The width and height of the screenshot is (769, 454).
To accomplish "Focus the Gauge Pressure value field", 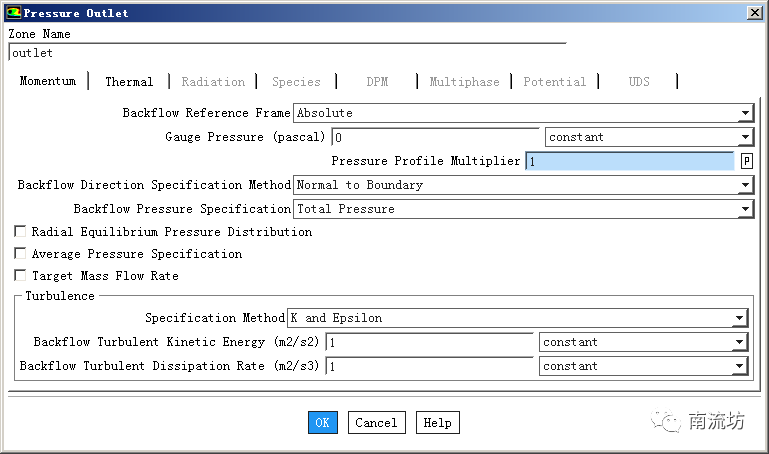I will pyautogui.click(x=435, y=138).
